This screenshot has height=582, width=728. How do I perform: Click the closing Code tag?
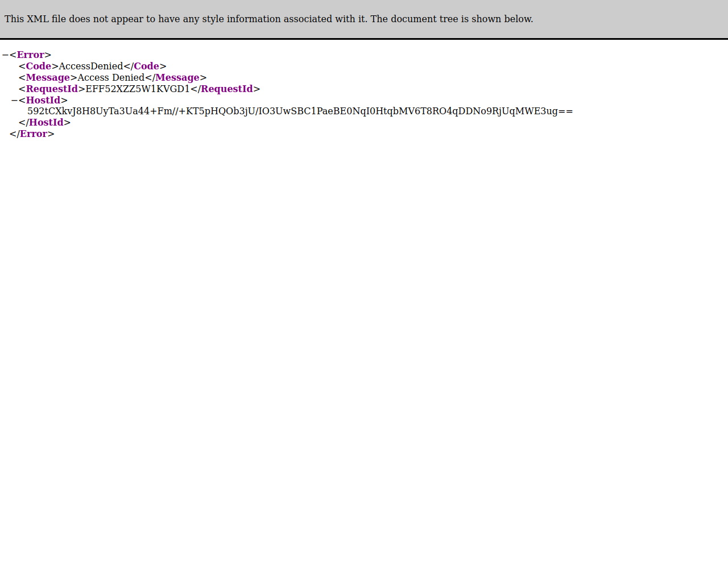coord(145,66)
